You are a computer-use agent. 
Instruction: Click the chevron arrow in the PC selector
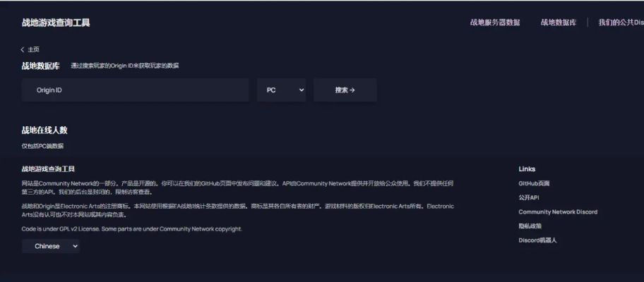click(x=301, y=90)
